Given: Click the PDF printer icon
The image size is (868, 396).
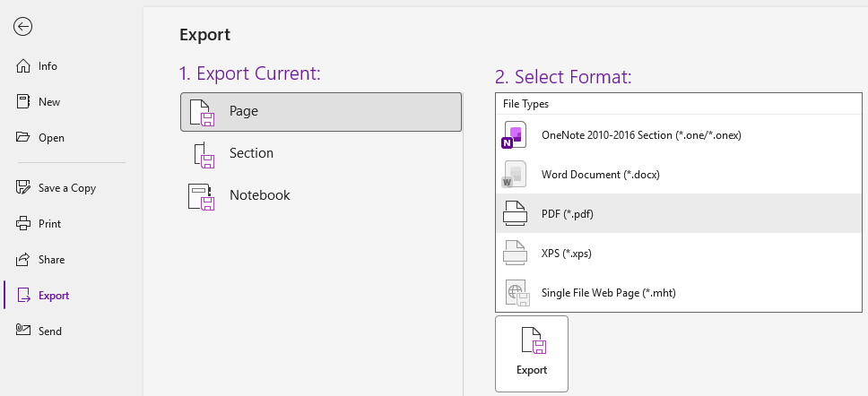Looking at the screenshot, I should [x=515, y=213].
